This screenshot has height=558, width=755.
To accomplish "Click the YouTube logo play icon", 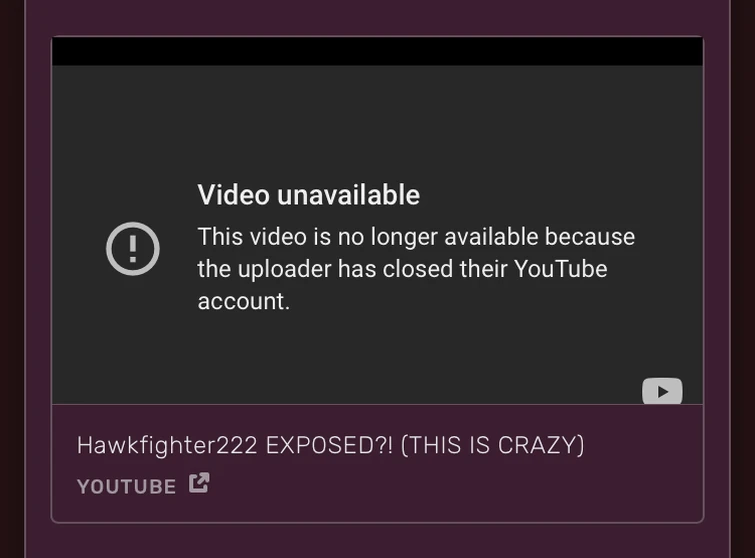I will pos(662,391).
